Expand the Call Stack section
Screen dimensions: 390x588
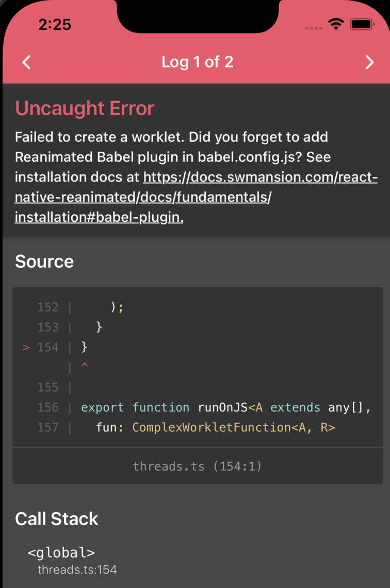(x=57, y=519)
